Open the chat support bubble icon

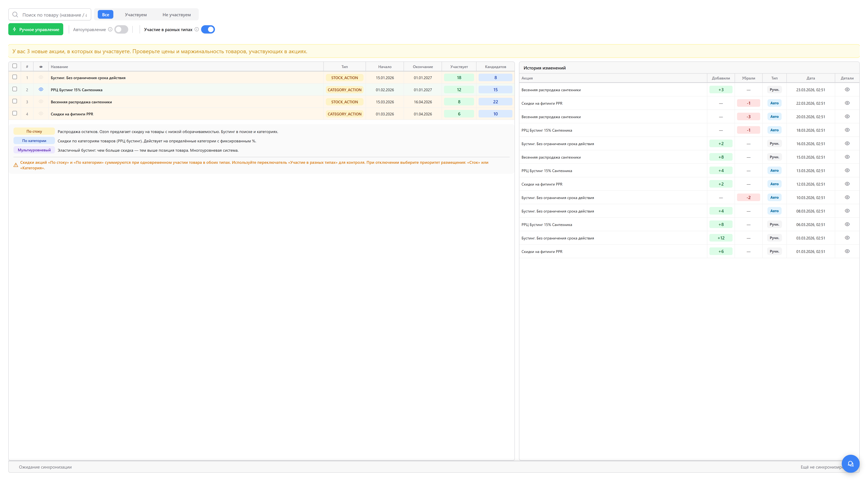click(x=850, y=464)
